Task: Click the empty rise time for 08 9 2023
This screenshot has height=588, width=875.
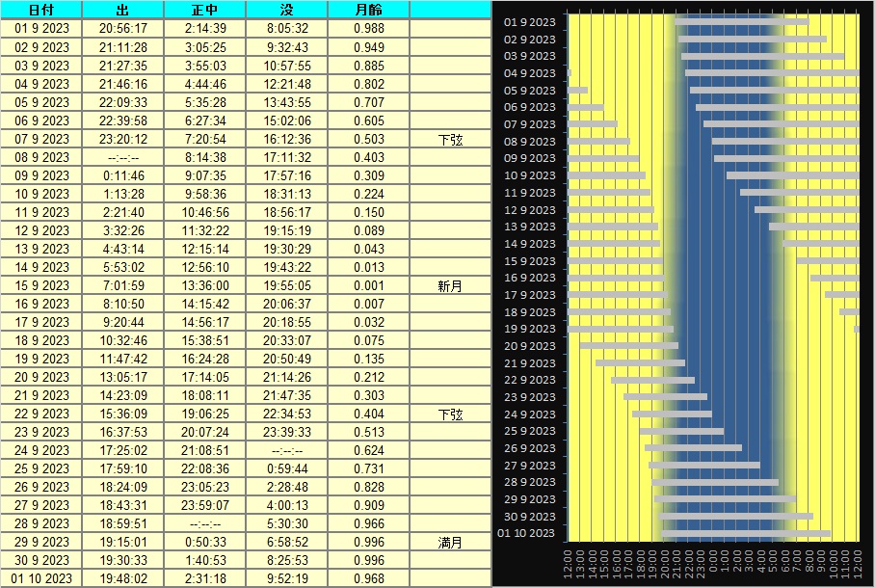Action: click(x=122, y=158)
